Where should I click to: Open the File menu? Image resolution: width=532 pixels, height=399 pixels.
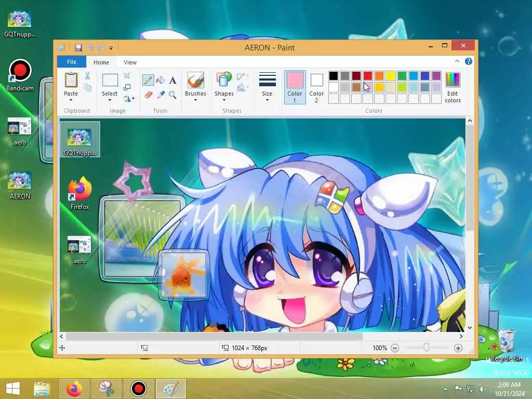pyautogui.click(x=72, y=62)
